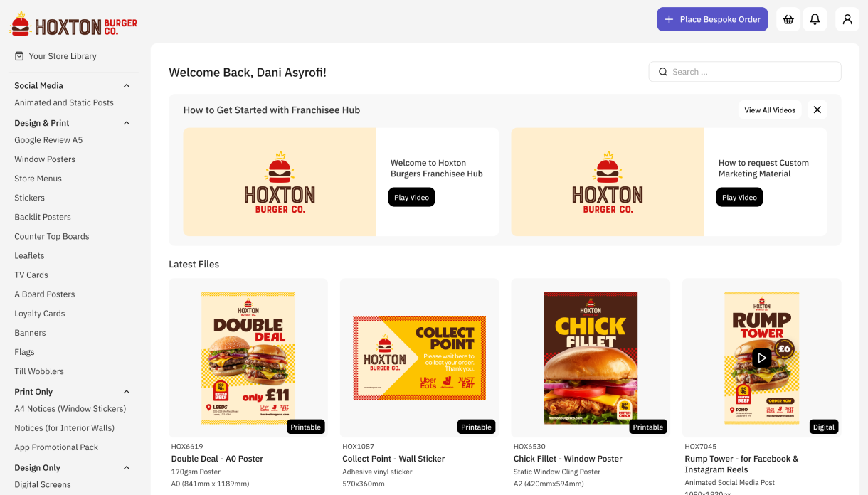
Task: Click Digital badge on Rump Tower card
Action: (824, 427)
